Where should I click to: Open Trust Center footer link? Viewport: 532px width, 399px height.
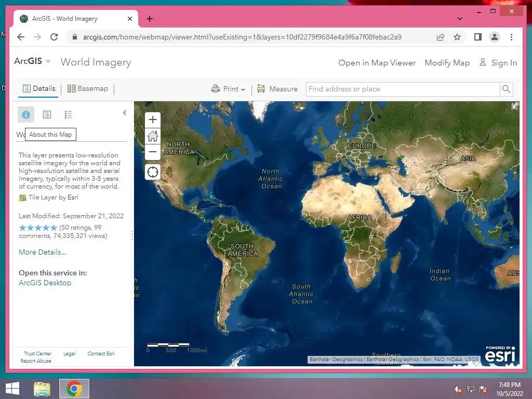(37, 353)
